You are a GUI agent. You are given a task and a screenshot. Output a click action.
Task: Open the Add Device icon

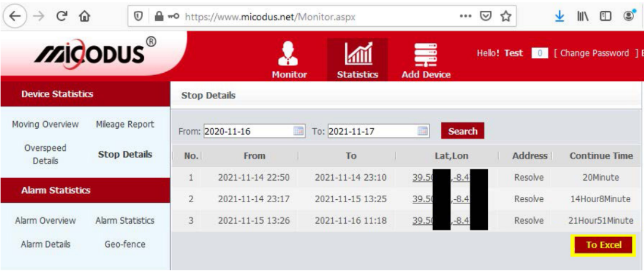(x=426, y=55)
